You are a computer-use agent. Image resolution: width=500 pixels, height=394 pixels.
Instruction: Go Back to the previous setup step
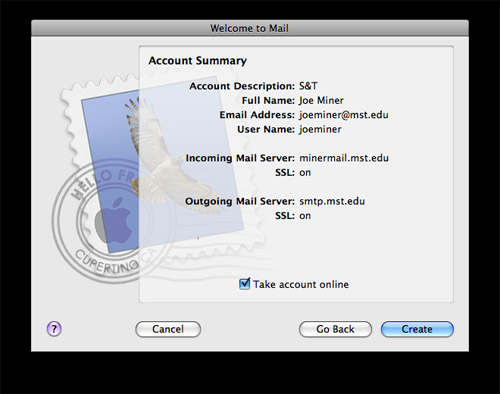pos(335,329)
